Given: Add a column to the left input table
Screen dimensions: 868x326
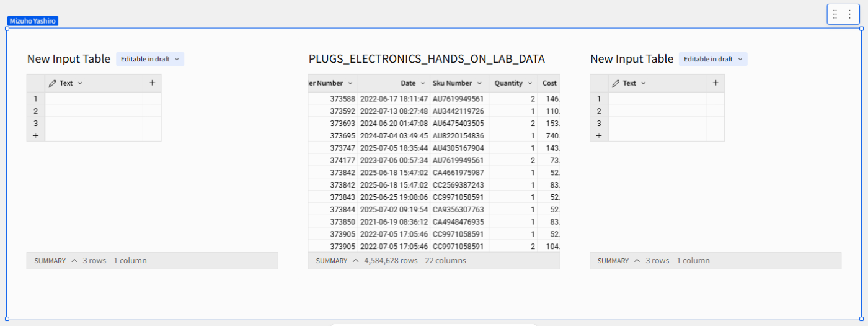Looking at the screenshot, I should point(152,83).
